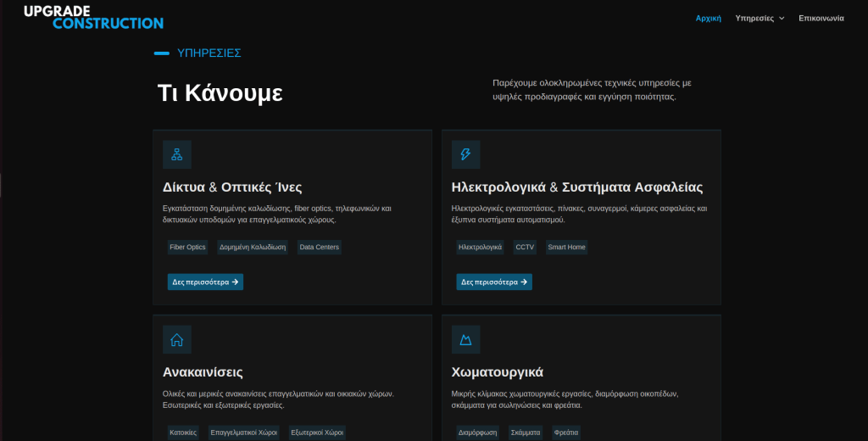
Task: Click the mountain icon in Χωματουργικά card
Action: coord(465,340)
